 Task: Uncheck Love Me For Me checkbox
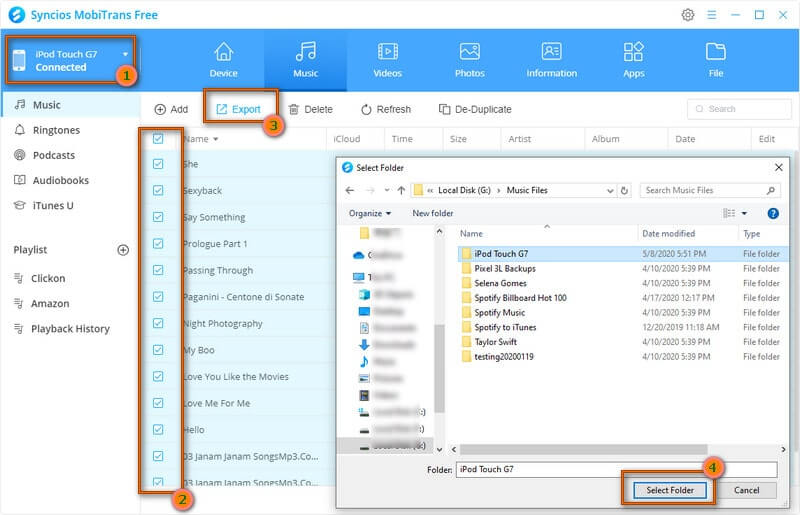(x=158, y=403)
